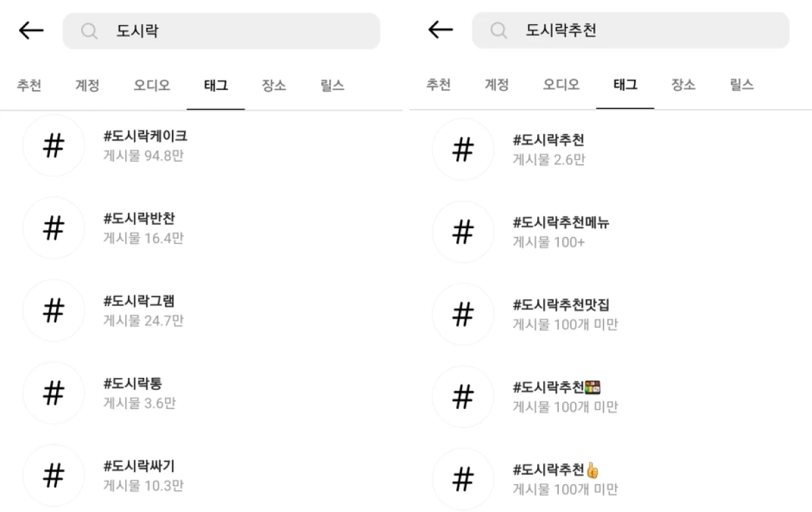Click the back arrow on the 도시락추천 screen

pos(440,30)
